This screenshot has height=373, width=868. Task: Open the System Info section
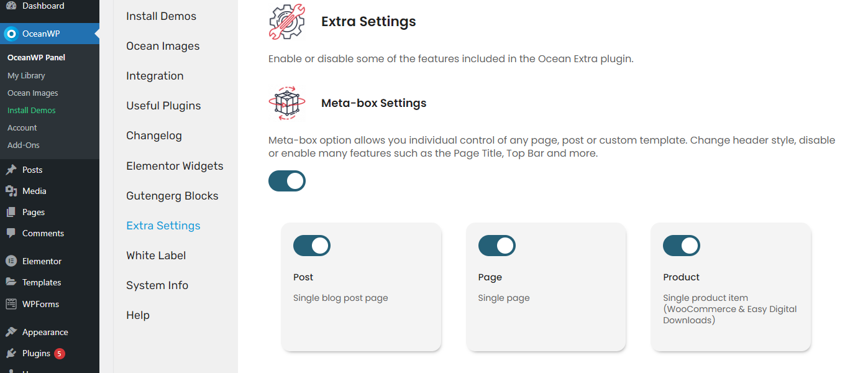click(x=157, y=285)
